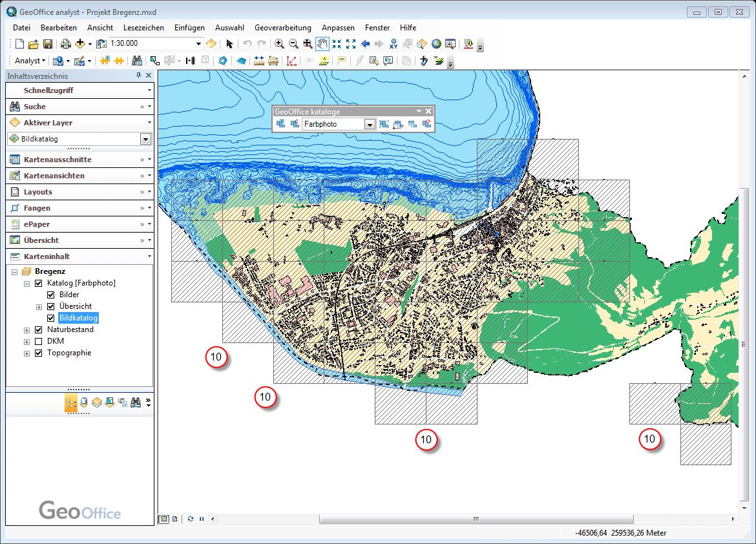Open the Analyst toolbar menu button
Screen dimensions: 756x544
[x=30, y=61]
